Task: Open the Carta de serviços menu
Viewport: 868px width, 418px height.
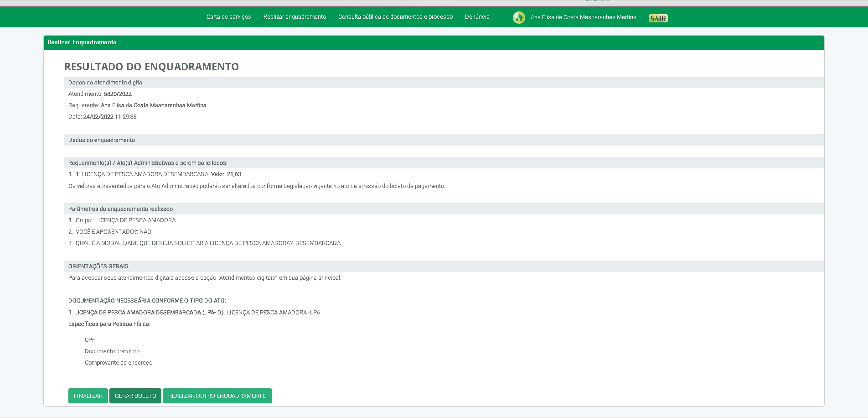Action: tap(228, 17)
